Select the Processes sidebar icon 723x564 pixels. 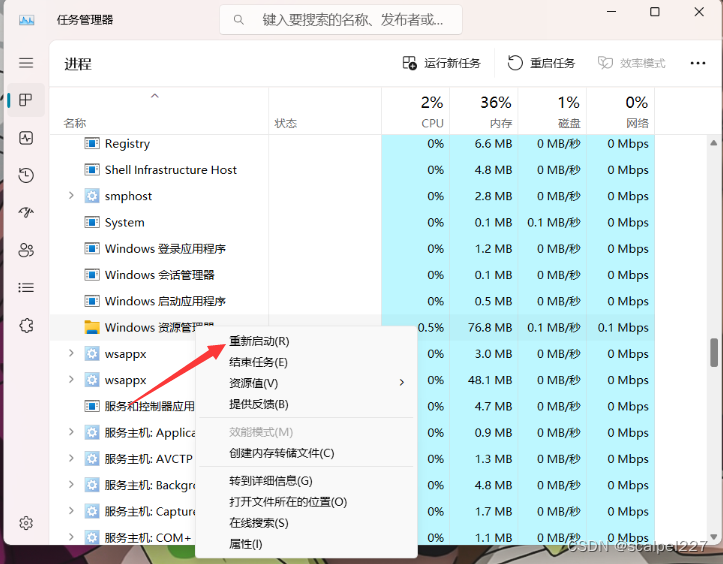coord(26,100)
